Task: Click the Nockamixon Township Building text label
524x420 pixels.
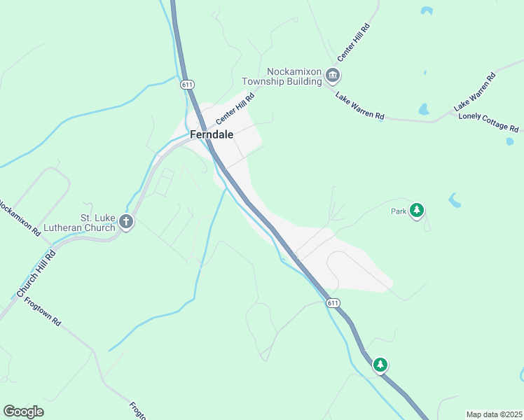Action: [282, 76]
